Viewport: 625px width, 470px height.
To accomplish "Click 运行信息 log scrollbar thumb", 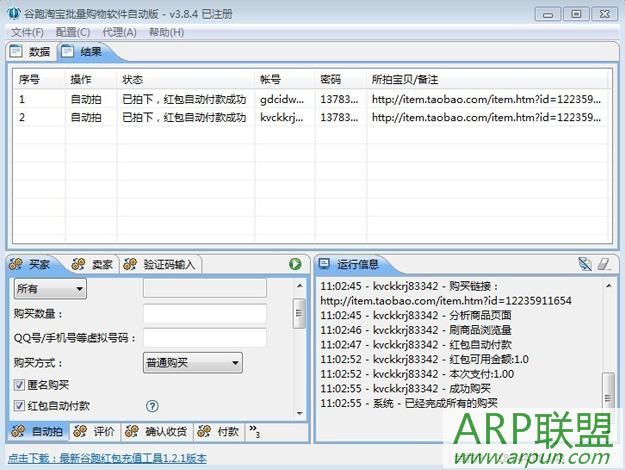I will point(607,392).
